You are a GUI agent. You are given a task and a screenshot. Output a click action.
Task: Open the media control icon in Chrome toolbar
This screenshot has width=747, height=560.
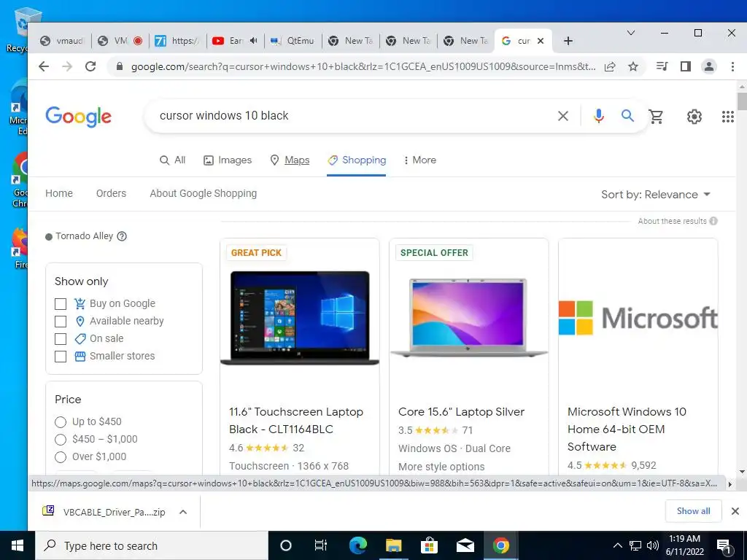662,66
